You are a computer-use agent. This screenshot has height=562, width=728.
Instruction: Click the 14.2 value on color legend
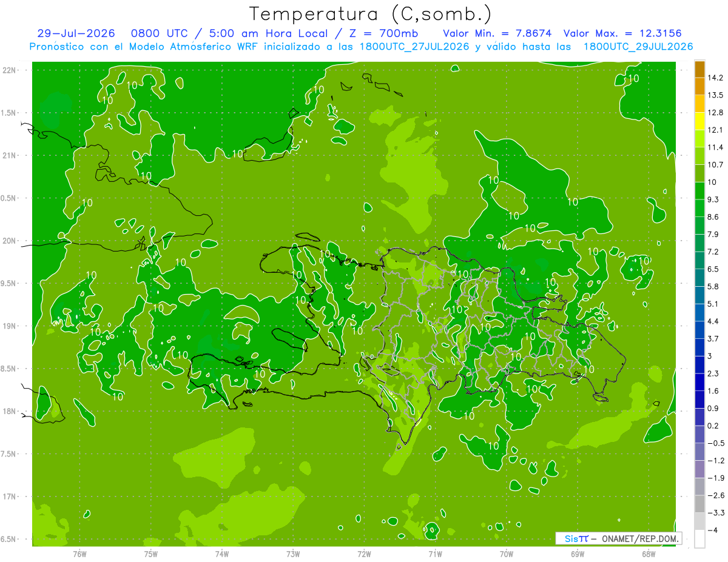pyautogui.click(x=715, y=78)
